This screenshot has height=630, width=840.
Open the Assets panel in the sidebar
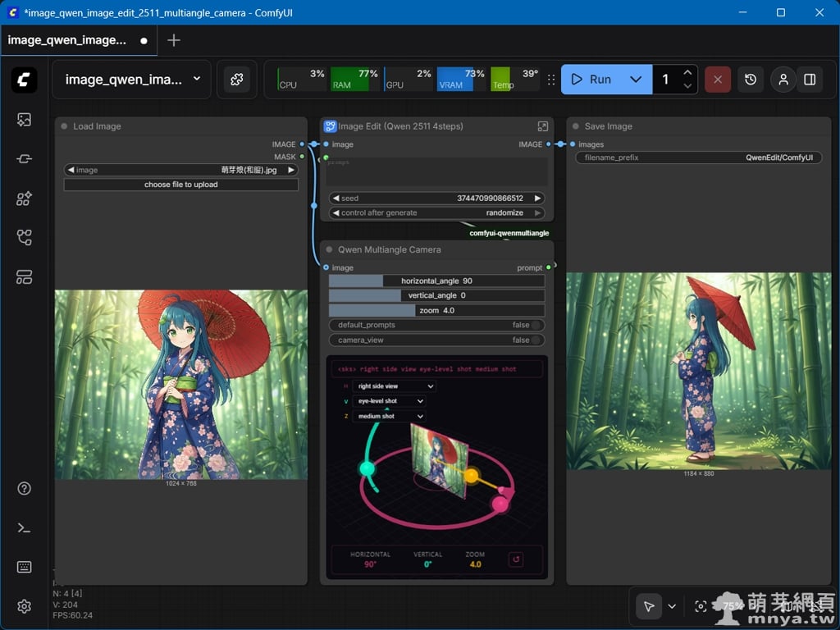(x=24, y=120)
